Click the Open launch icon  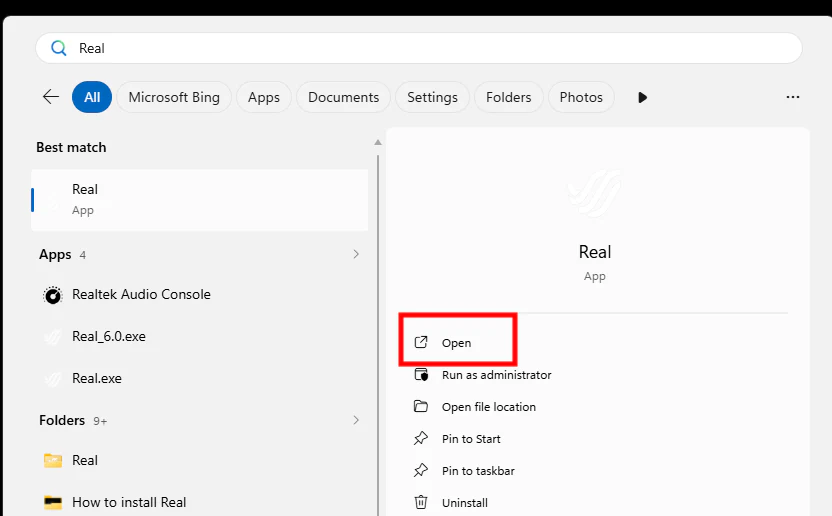click(x=421, y=342)
